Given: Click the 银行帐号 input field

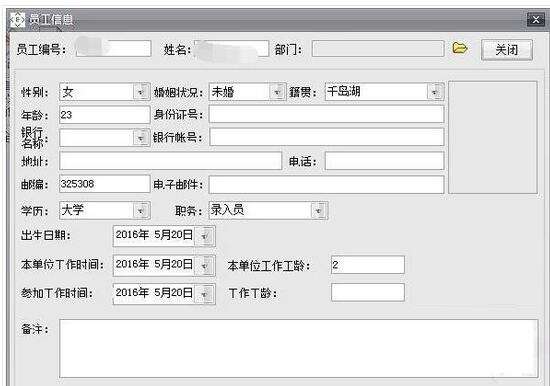Looking at the screenshot, I should click(x=327, y=137).
